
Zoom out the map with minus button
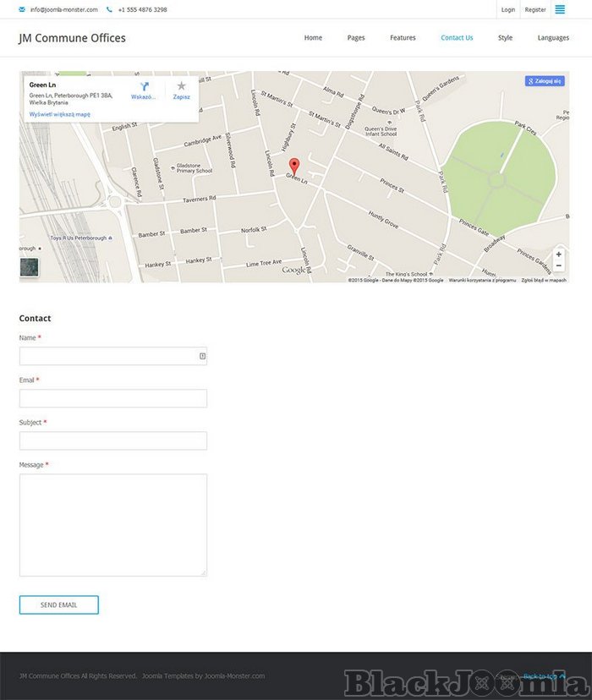(558, 266)
